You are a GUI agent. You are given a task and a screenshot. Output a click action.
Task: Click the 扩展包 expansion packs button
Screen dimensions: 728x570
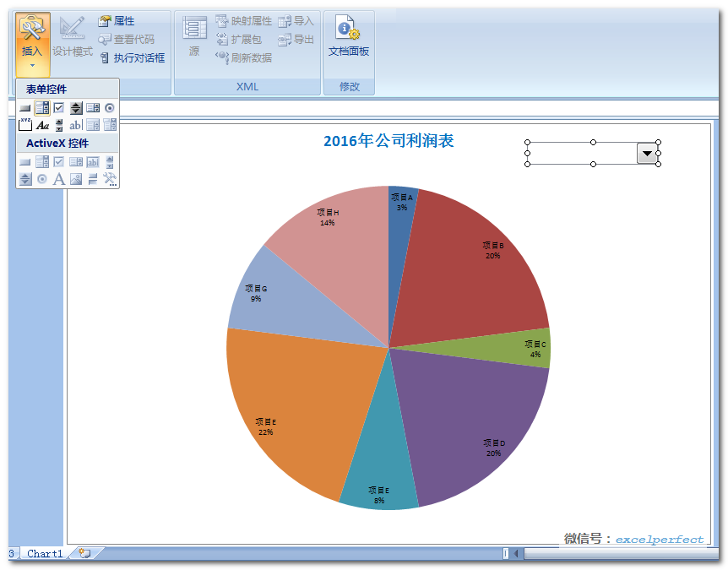pyautogui.click(x=239, y=40)
